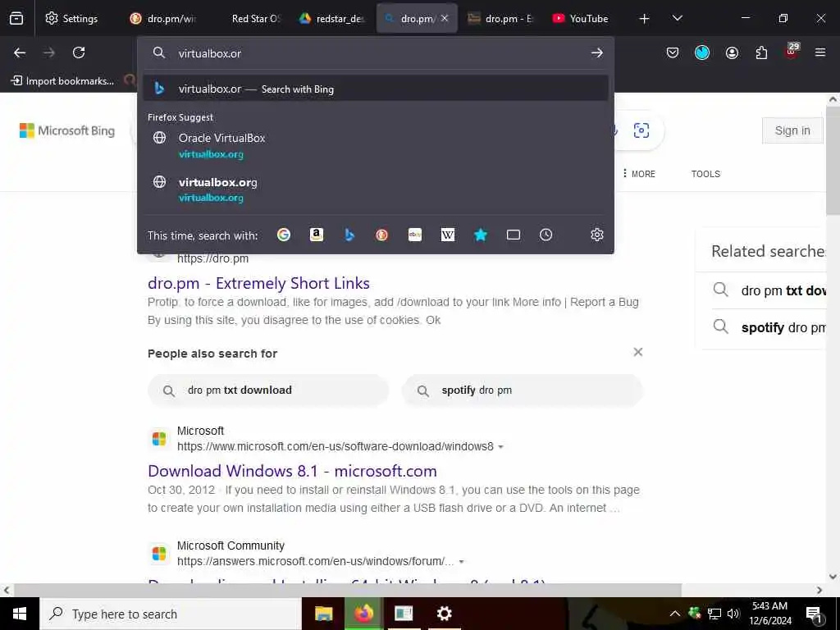The image size is (840, 630).
Task: Click the address bar text virtualbox.or
Action: (x=209, y=53)
